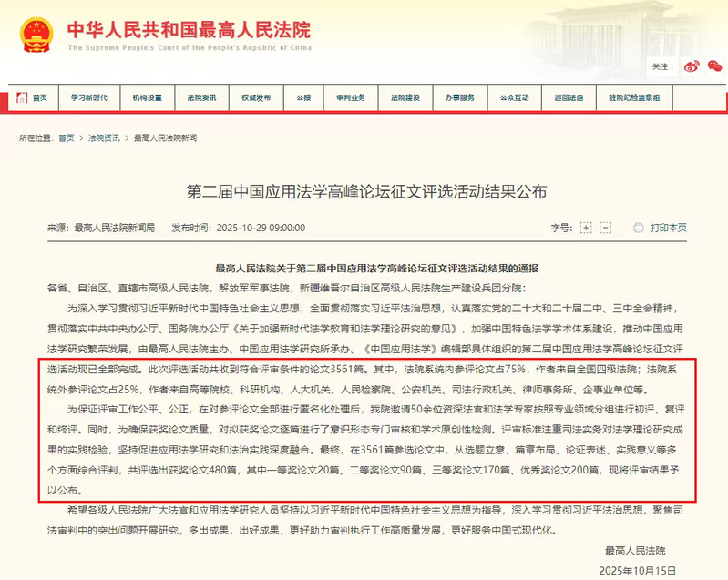Image resolution: width=728 pixels, height=580 pixels.
Task: Open the 机构设置 menu
Action: [x=147, y=97]
